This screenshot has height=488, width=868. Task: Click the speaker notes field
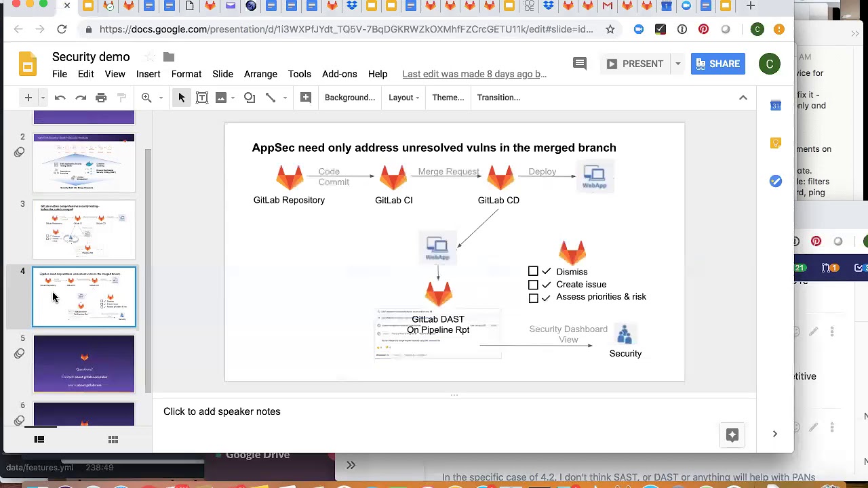pos(454,411)
